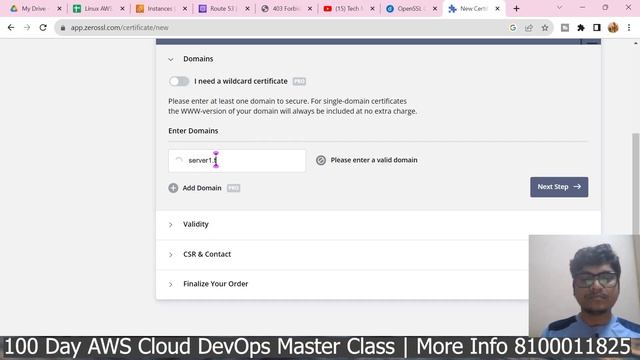Screen dimensions: 640x360
Task: Collapse the Domains section chevron
Action: pos(171,60)
